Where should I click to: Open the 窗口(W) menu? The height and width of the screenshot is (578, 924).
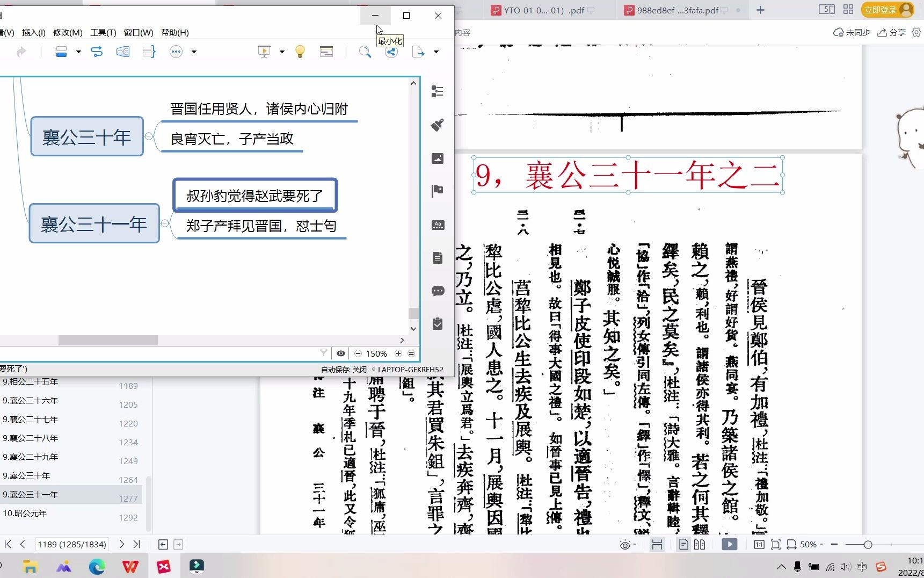click(x=139, y=33)
